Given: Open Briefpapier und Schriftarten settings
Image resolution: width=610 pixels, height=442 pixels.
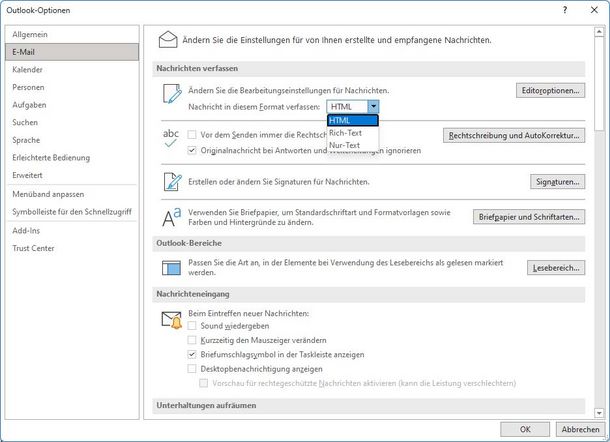Looking at the screenshot, I should point(529,217).
